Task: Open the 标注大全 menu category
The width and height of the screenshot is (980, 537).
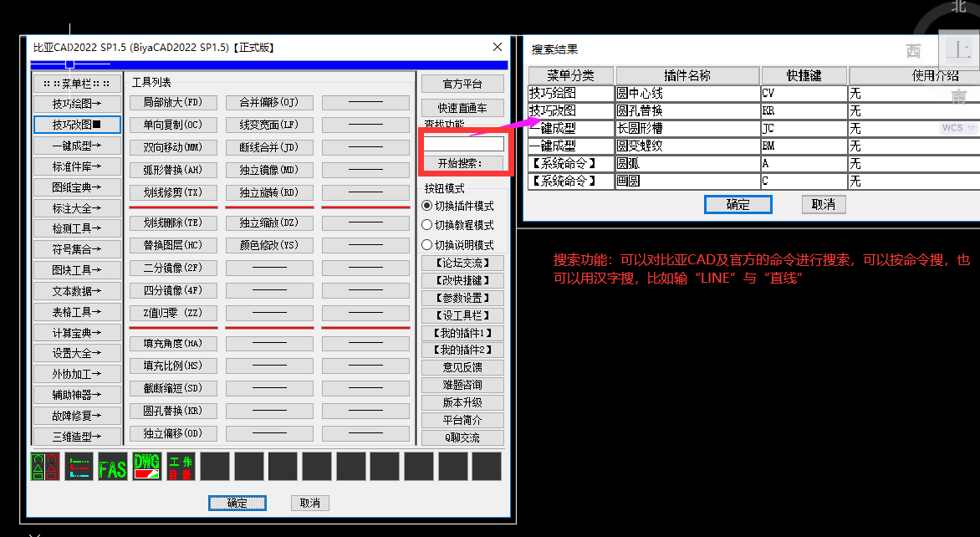Action: pos(76,207)
